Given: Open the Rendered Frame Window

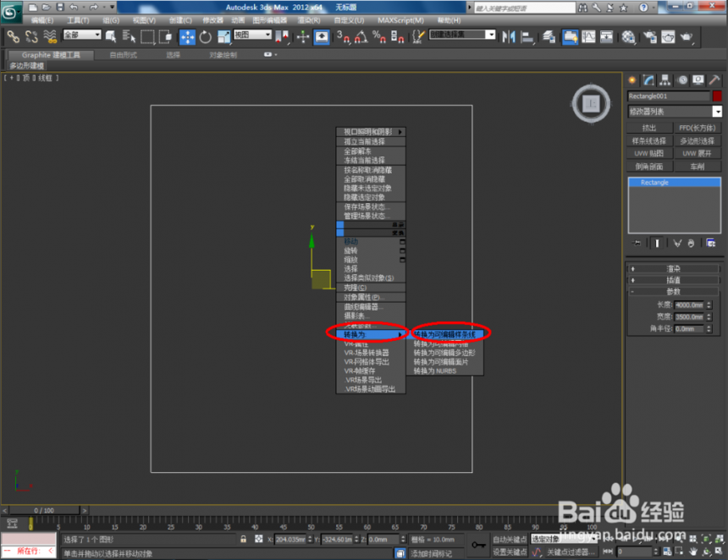Looking at the screenshot, I should click(x=668, y=36).
